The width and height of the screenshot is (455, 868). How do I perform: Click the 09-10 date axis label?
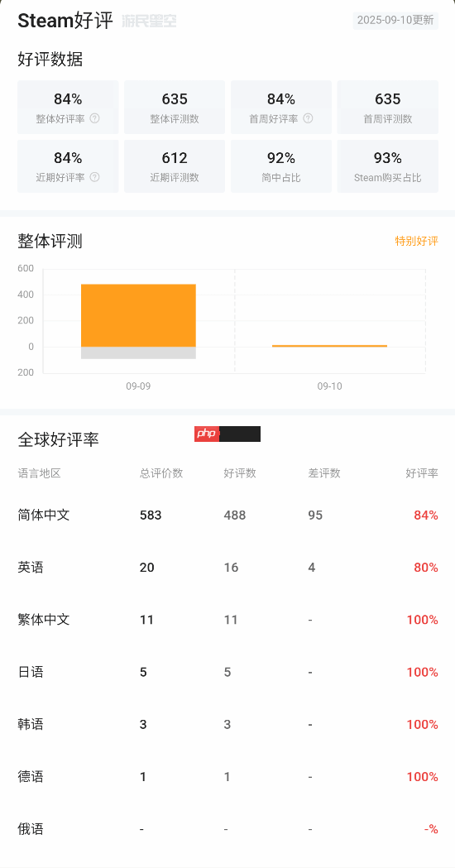[330, 386]
